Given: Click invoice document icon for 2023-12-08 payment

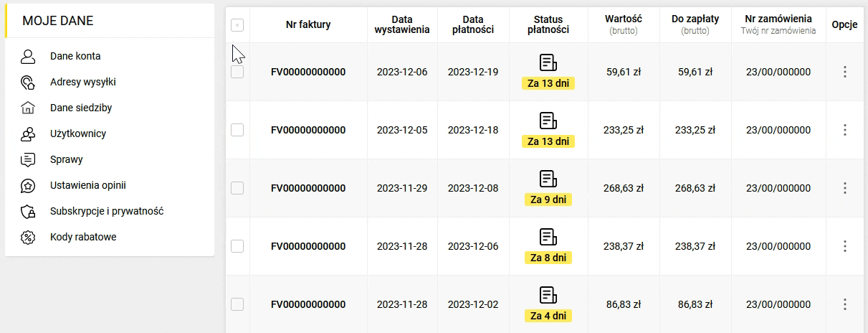Looking at the screenshot, I should click(548, 179).
